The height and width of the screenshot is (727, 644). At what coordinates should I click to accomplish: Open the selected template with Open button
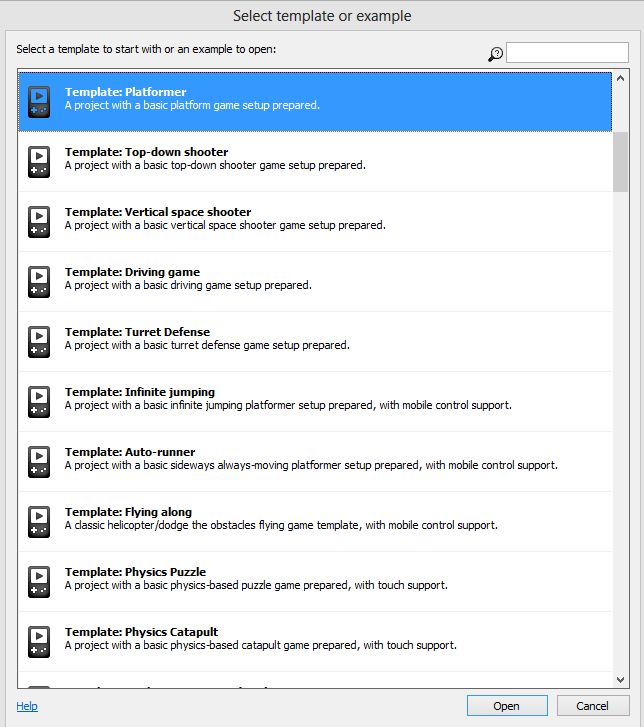point(507,706)
